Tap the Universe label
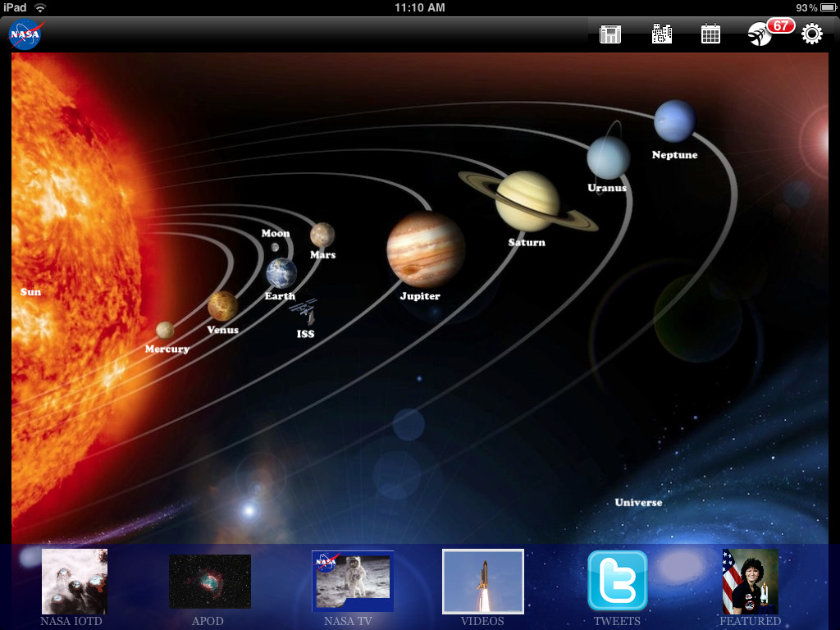Image resolution: width=840 pixels, height=630 pixels. (638, 502)
